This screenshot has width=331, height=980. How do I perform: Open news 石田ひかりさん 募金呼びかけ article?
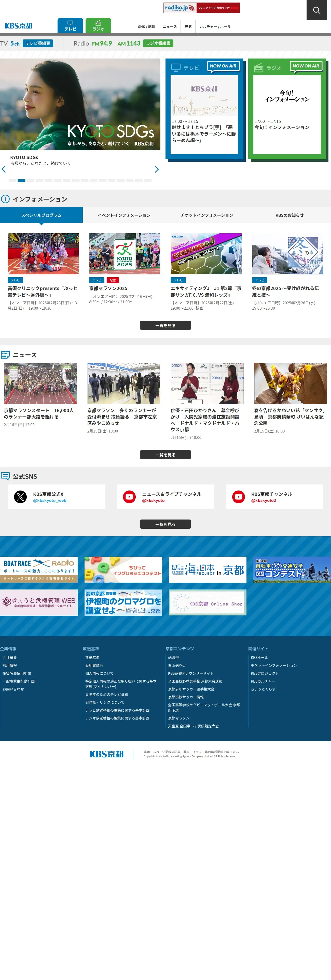(x=207, y=383)
